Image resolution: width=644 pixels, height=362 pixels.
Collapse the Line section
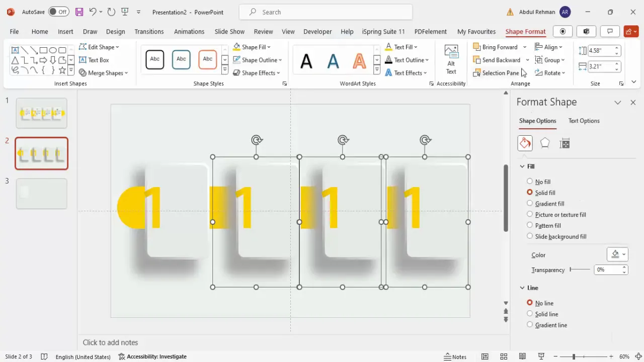pos(522,288)
